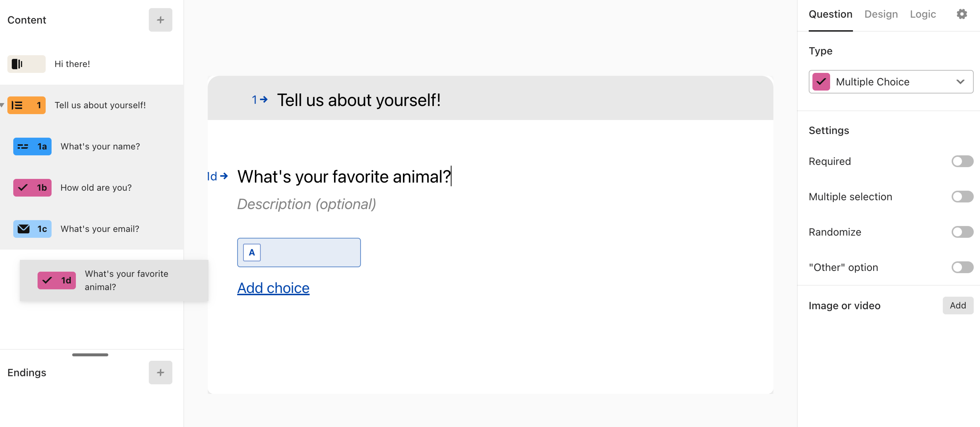Add new content with the plus button
The height and width of the screenshot is (427, 980).
160,20
